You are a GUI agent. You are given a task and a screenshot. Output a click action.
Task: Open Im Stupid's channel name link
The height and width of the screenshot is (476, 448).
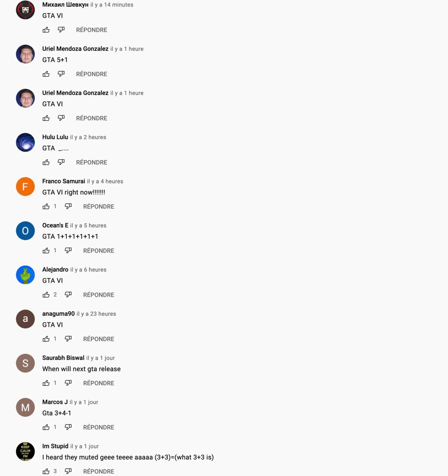55,446
